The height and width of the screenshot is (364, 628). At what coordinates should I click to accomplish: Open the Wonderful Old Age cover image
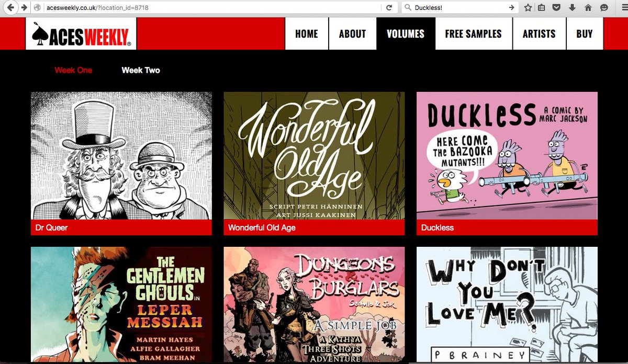(x=314, y=156)
